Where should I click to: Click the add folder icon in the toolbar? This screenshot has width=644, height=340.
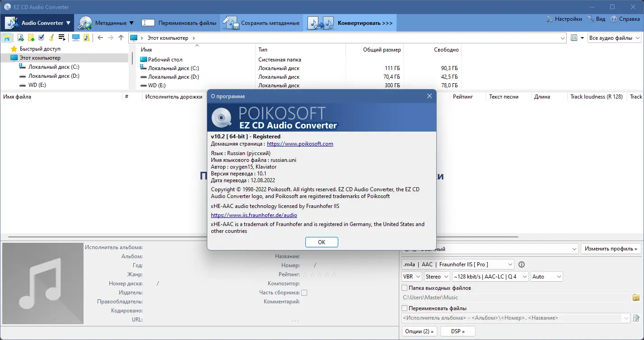click(31, 38)
